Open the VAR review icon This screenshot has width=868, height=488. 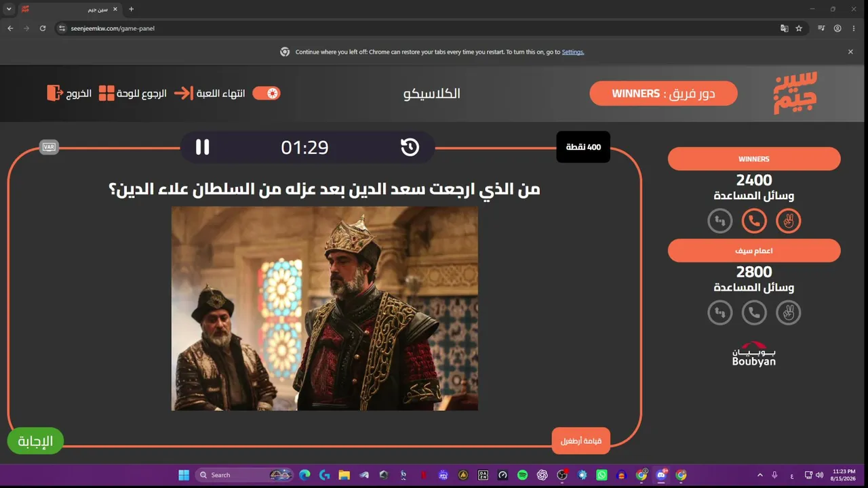pos(49,147)
